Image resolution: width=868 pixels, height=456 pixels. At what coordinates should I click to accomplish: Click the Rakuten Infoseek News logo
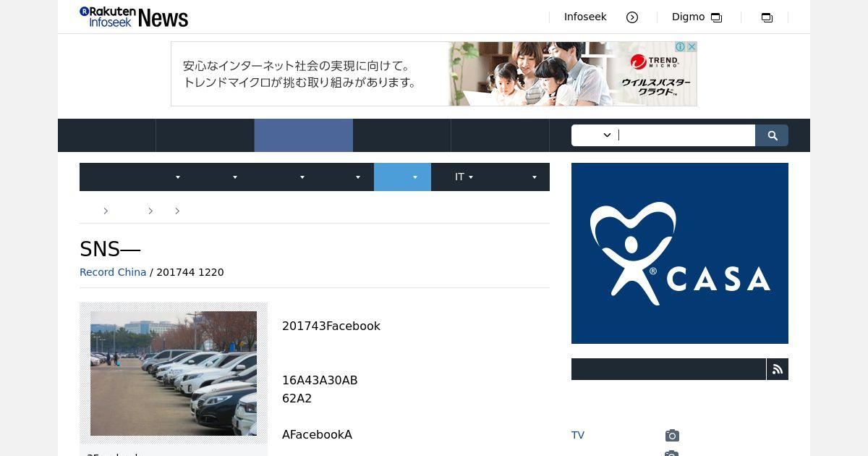pyautogui.click(x=134, y=17)
